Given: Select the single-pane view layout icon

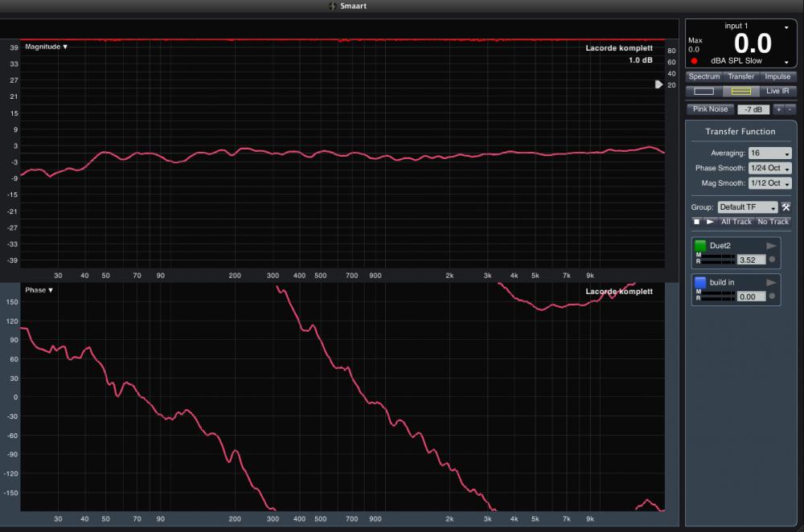Looking at the screenshot, I should (703, 92).
